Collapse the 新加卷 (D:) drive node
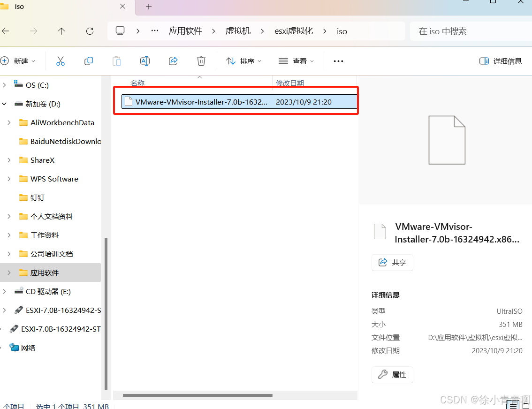532x409 pixels. click(4, 104)
